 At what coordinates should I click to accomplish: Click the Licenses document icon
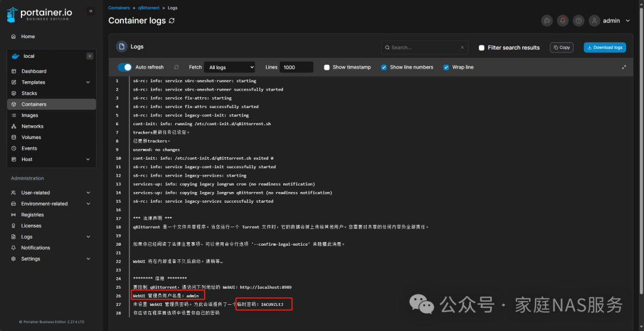13,226
